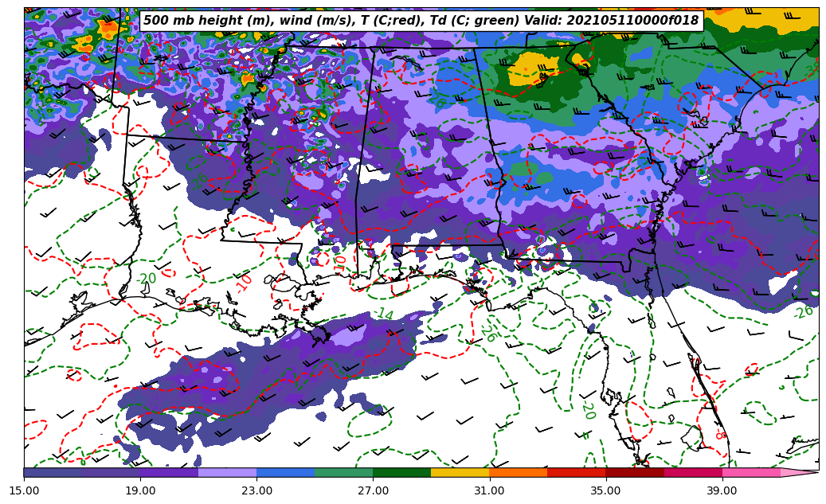Image resolution: width=826 pixels, height=504 pixels.
Task: Pick the dark green colorbar segment
Action: coord(401,472)
